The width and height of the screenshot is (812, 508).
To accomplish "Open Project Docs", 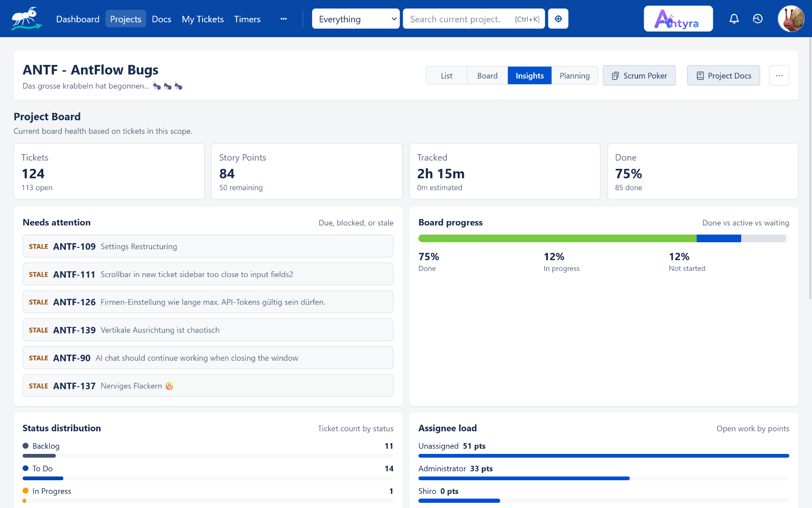I will point(723,75).
